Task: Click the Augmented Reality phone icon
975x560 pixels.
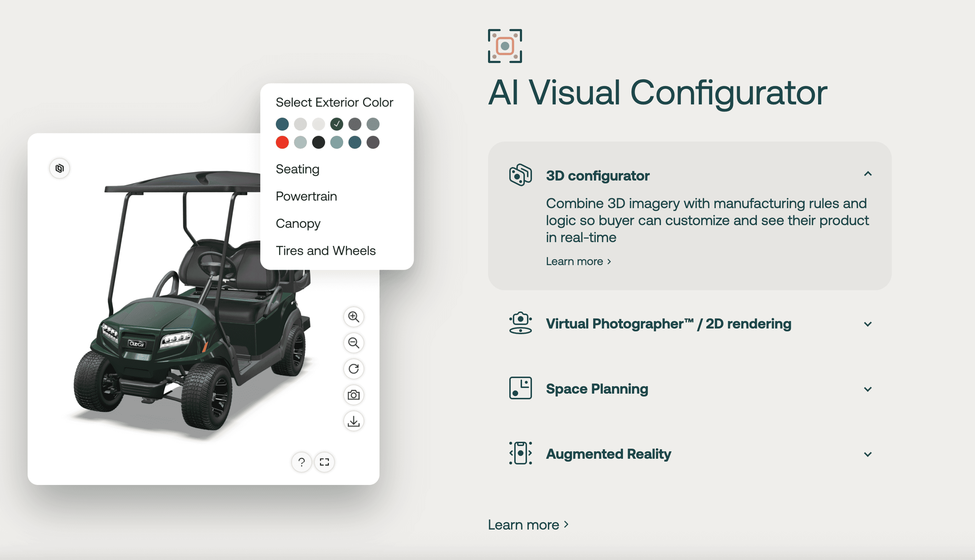Action: 520,453
